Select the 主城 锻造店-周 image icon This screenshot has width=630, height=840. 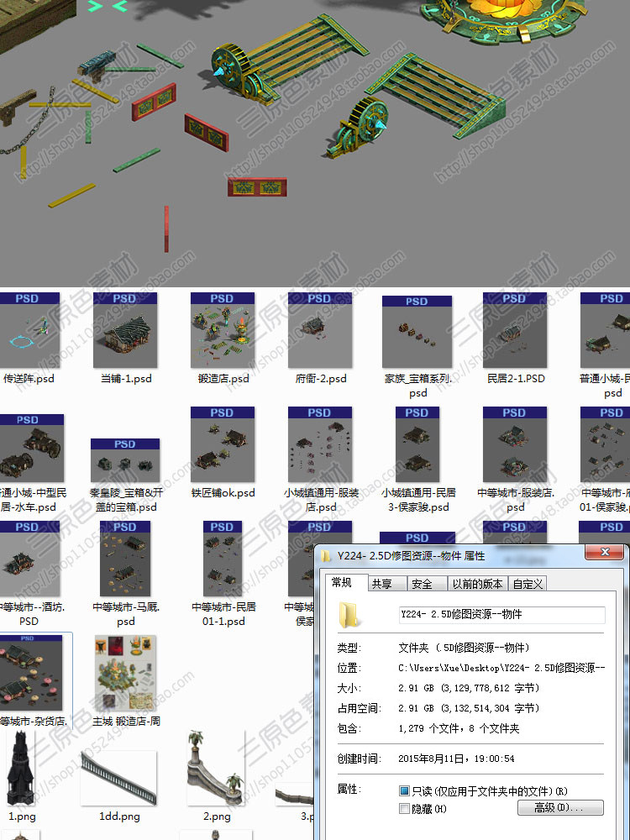[125, 673]
